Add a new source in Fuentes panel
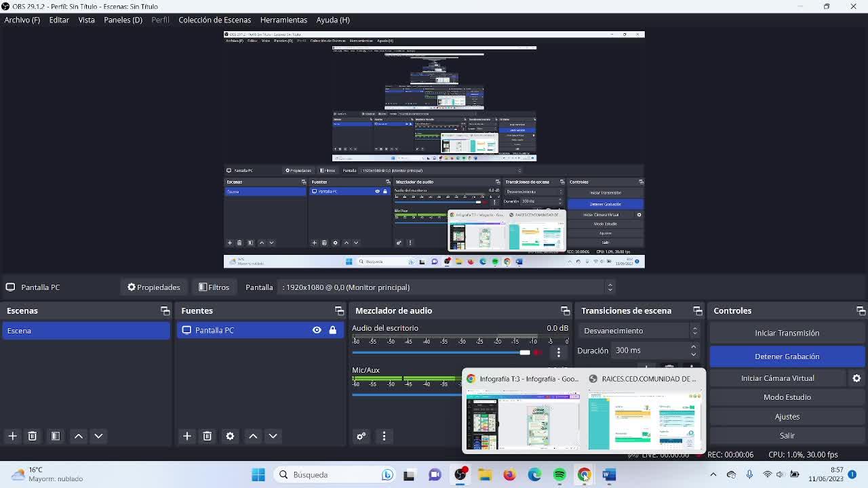 (x=187, y=436)
